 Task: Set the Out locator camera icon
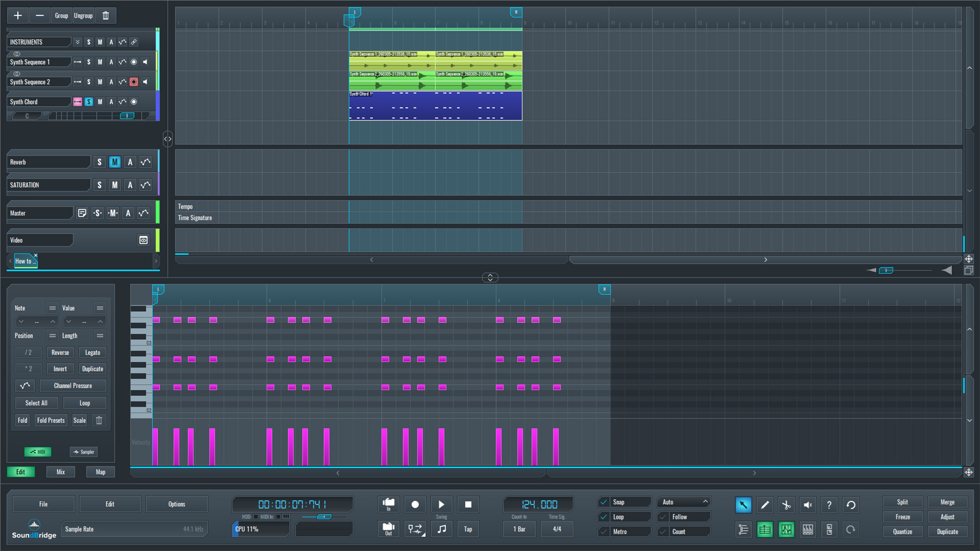(388, 529)
